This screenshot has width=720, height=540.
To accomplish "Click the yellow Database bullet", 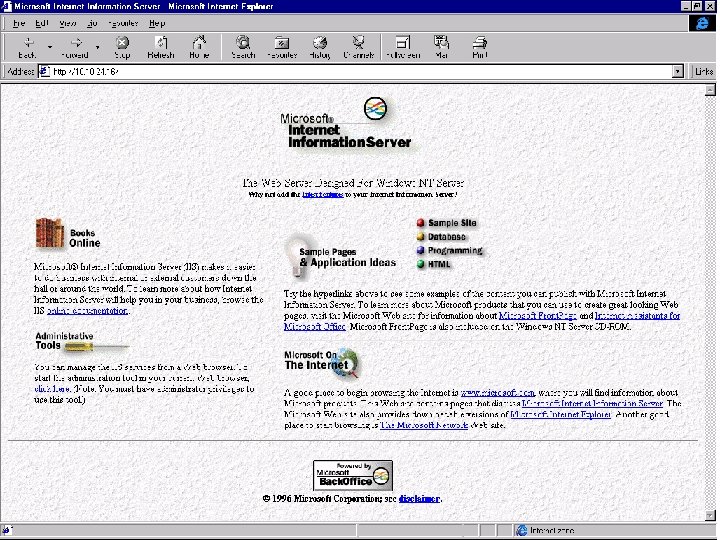I will coord(420,237).
